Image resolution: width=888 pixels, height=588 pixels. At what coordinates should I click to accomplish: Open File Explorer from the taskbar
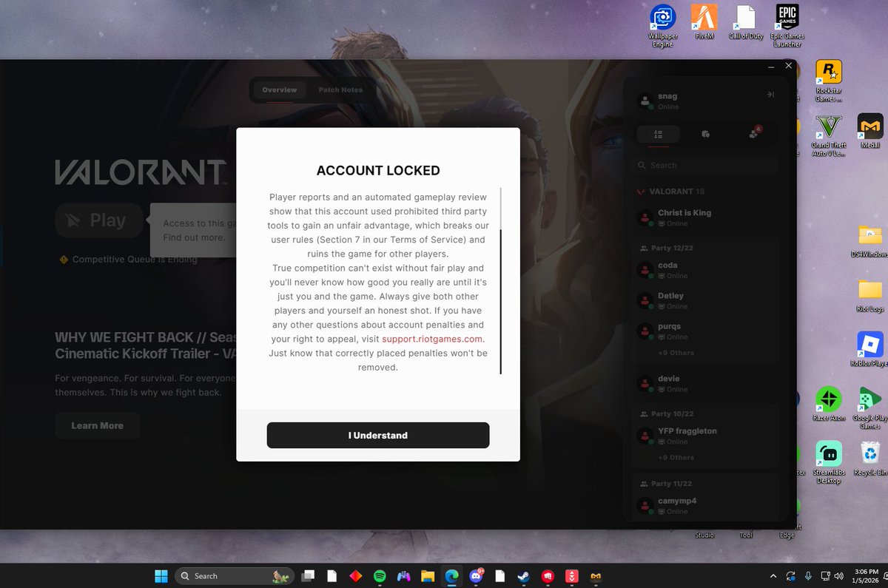click(x=427, y=575)
